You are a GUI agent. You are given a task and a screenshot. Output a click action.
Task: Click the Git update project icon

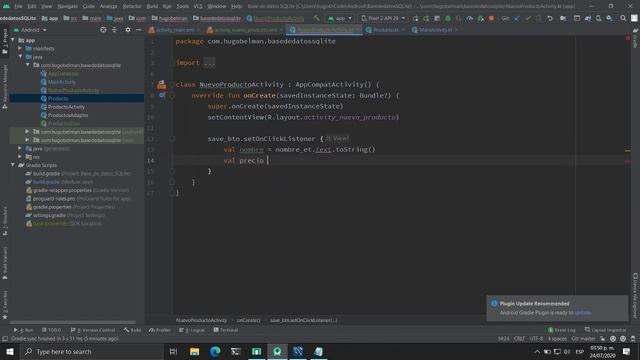pos(516,18)
